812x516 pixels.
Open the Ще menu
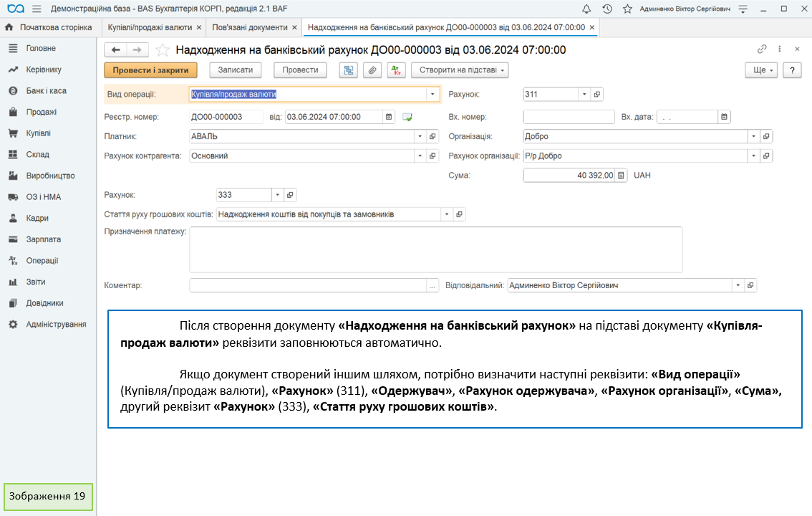click(761, 70)
